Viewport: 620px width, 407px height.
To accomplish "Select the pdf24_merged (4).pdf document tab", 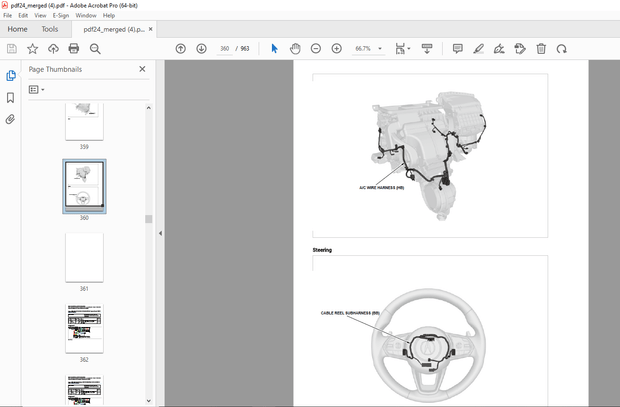I will pyautogui.click(x=114, y=29).
